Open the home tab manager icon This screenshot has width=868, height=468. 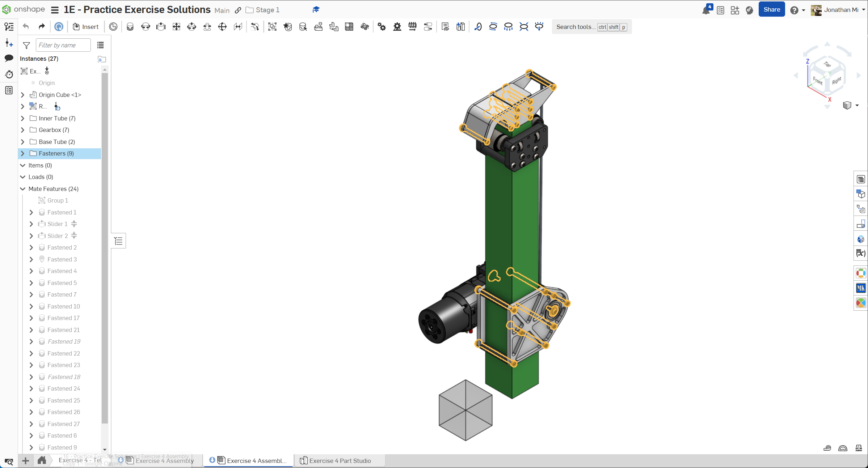42,460
